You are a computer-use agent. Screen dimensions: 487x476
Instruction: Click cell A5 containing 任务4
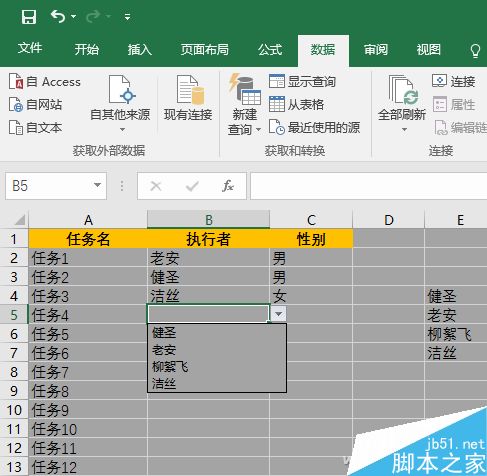click(88, 315)
